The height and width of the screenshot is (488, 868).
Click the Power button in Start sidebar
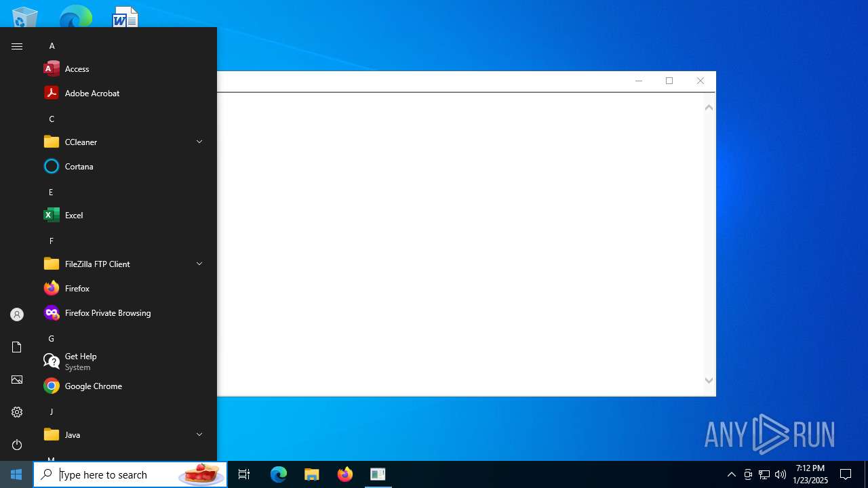tap(17, 445)
